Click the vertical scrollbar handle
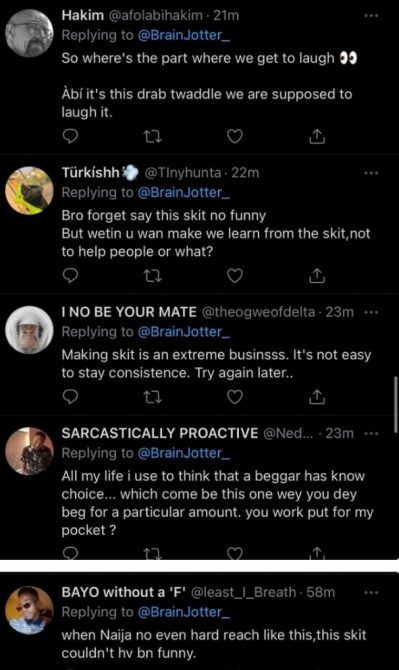 click(396, 405)
